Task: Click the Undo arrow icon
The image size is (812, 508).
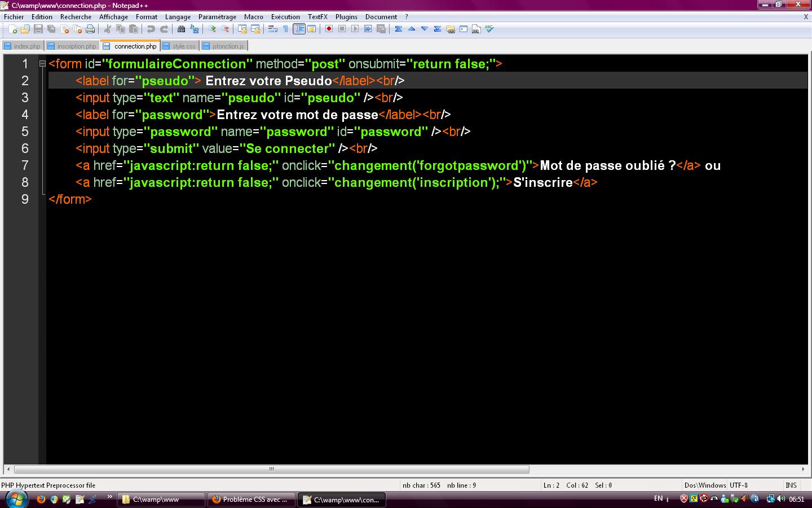Action: click(151, 29)
